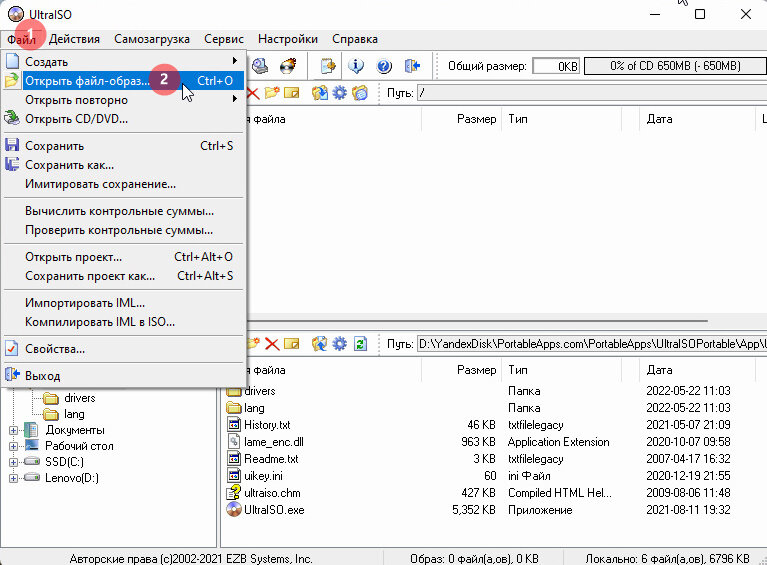Click the burn CD/DVD image flaming disc icon
Screen dimensions: 767x565
point(288,66)
